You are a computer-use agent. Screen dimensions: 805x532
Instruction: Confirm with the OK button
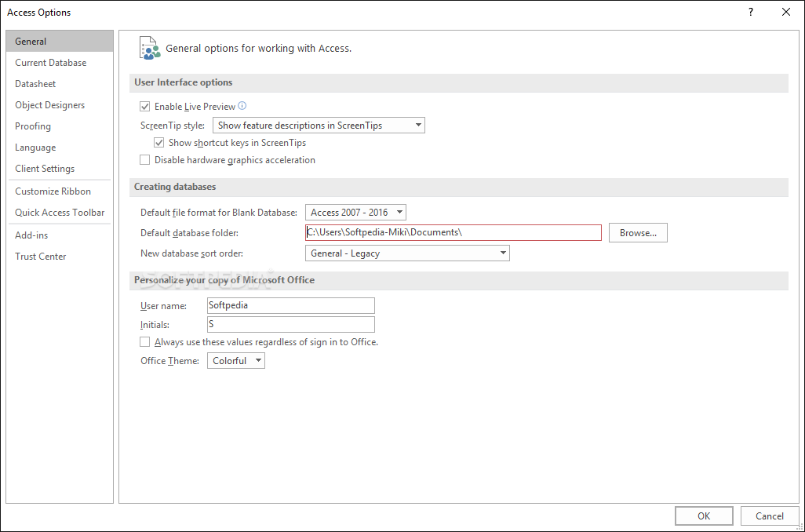pyautogui.click(x=704, y=516)
